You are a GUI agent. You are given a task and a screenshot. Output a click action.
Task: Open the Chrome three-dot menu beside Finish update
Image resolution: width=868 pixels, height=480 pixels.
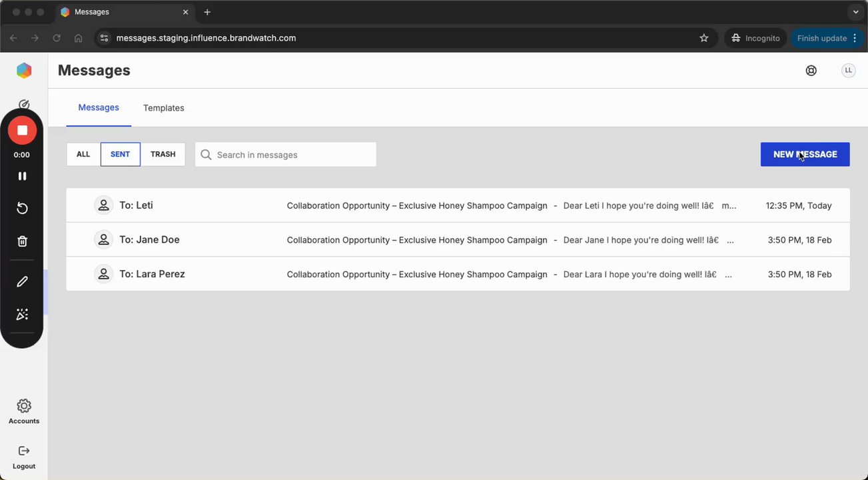point(855,38)
